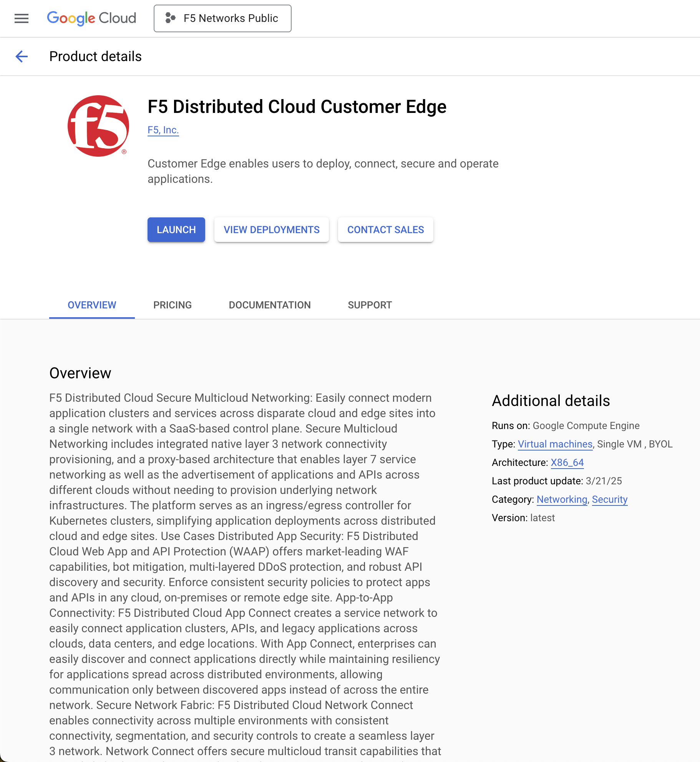
Task: Launch the F5 Distributed Cloud product
Action: click(x=176, y=230)
